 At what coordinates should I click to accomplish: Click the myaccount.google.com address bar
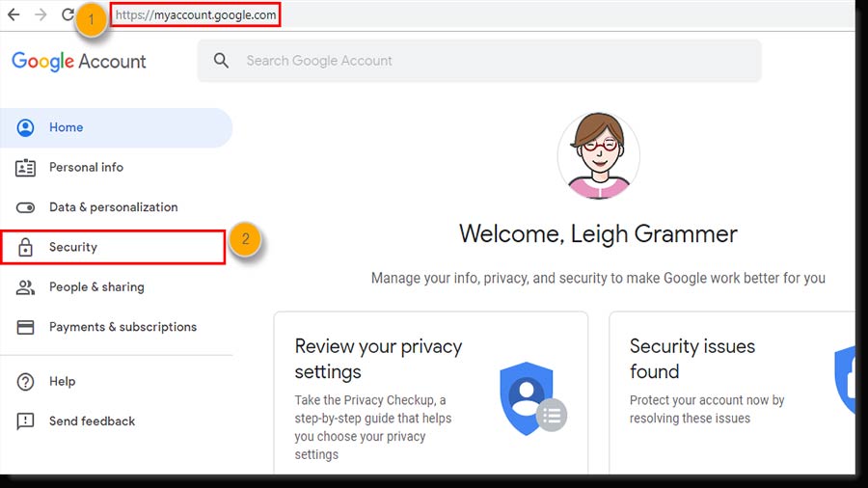(x=196, y=14)
